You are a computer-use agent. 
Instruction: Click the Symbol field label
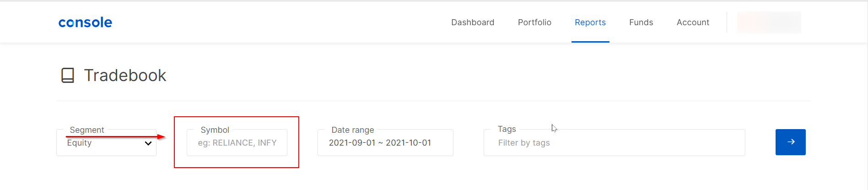(215, 130)
